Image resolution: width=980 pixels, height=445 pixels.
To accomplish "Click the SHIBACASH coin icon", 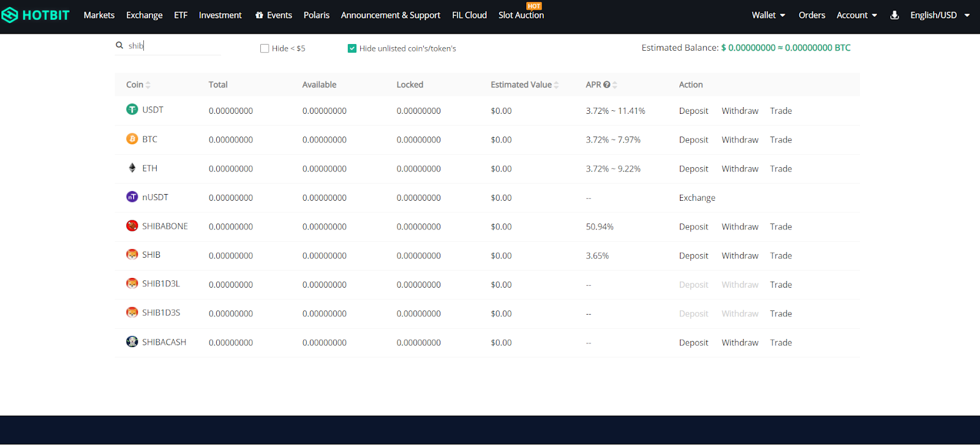I will point(132,342).
